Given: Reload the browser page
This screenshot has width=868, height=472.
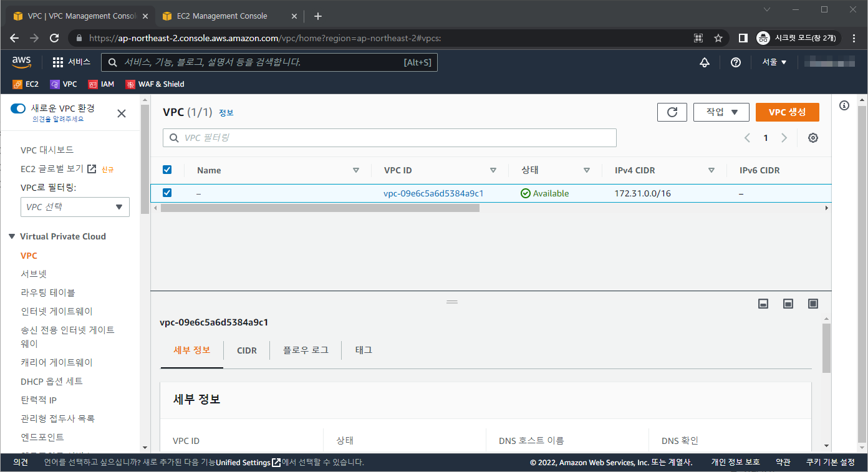Looking at the screenshot, I should pyautogui.click(x=54, y=38).
